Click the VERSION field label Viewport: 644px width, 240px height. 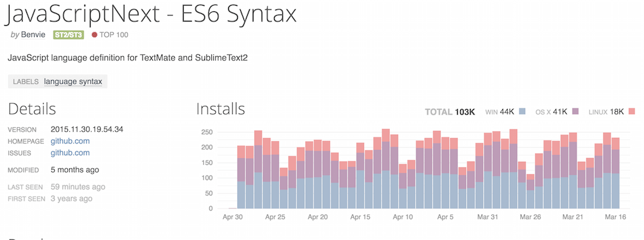[x=22, y=130]
